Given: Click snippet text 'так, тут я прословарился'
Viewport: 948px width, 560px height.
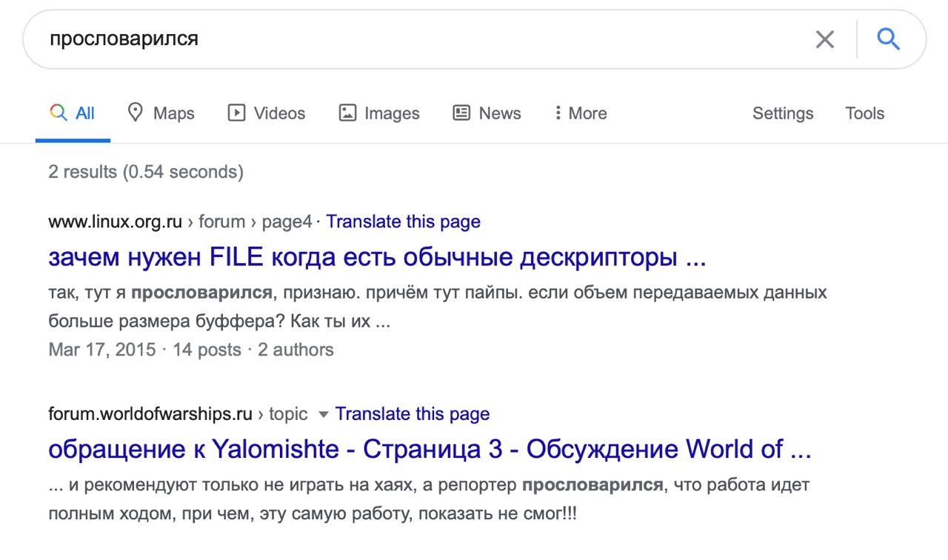Looking at the screenshot, I should pyautogui.click(x=161, y=293).
